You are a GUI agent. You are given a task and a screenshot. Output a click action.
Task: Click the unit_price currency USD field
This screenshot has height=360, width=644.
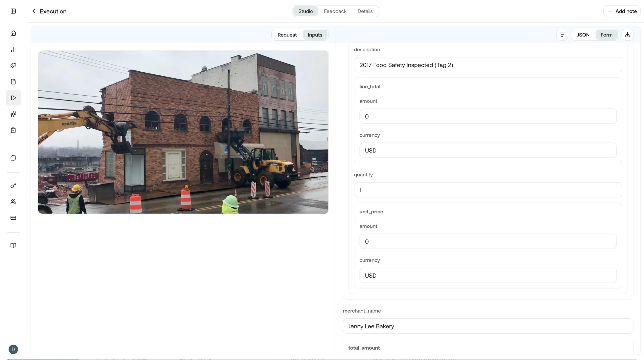(488, 276)
